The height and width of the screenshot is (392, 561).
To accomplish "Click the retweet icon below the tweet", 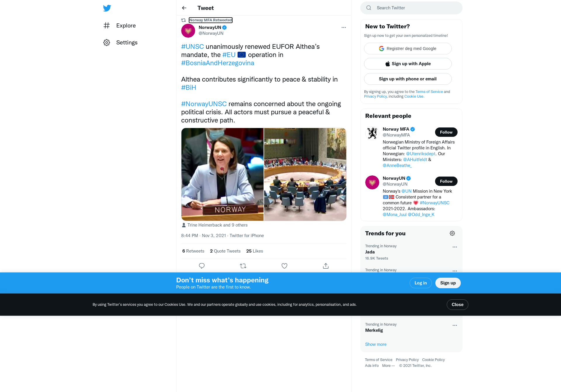I will tap(243, 266).
